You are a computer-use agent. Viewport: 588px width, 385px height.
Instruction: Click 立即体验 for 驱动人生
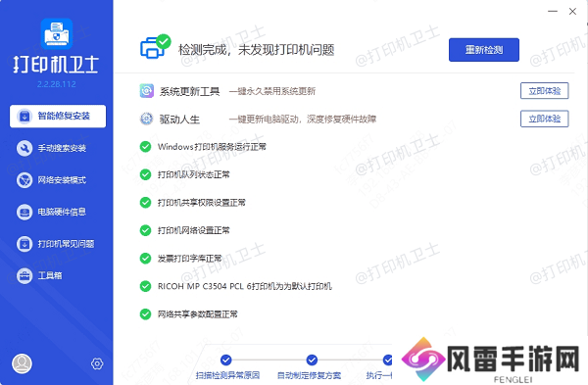click(x=545, y=119)
